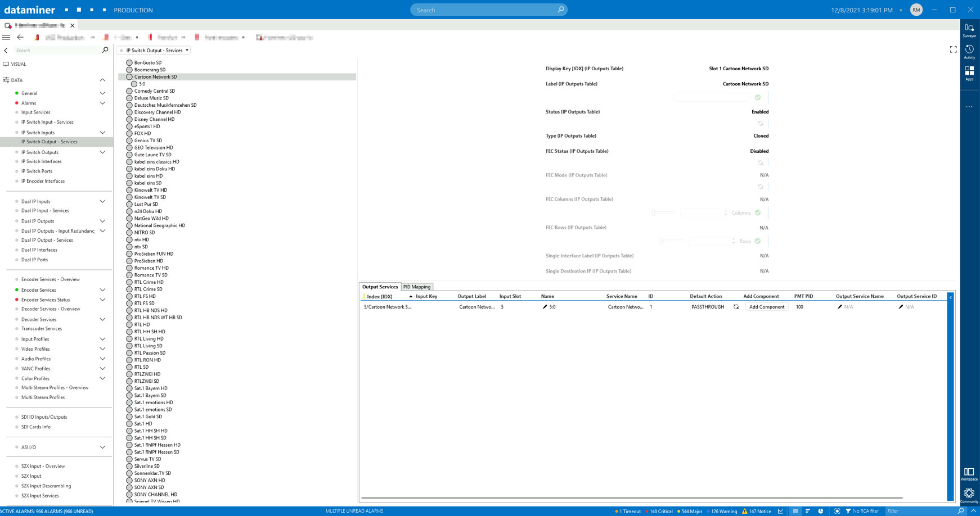Open the Activity panel

[x=969, y=52]
